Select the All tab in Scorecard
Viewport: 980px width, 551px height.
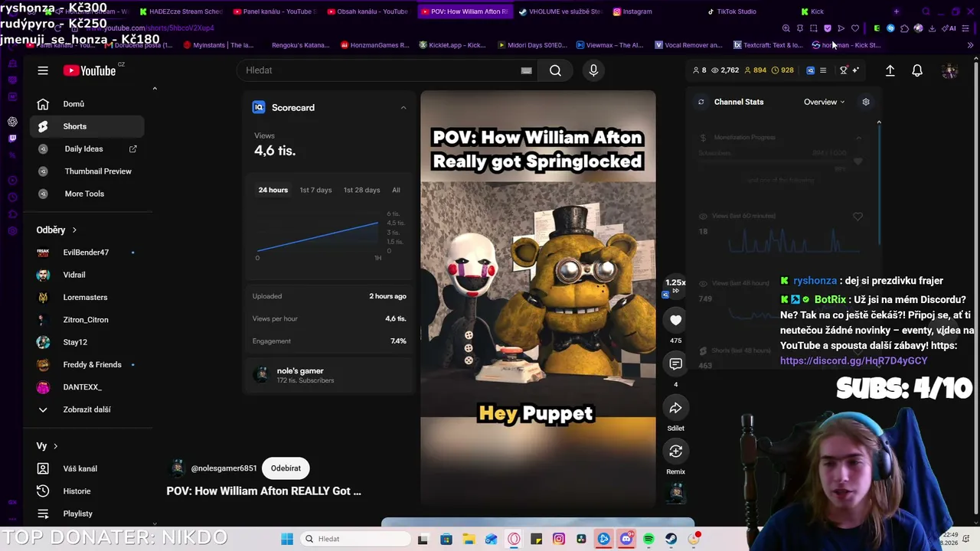[x=396, y=190]
